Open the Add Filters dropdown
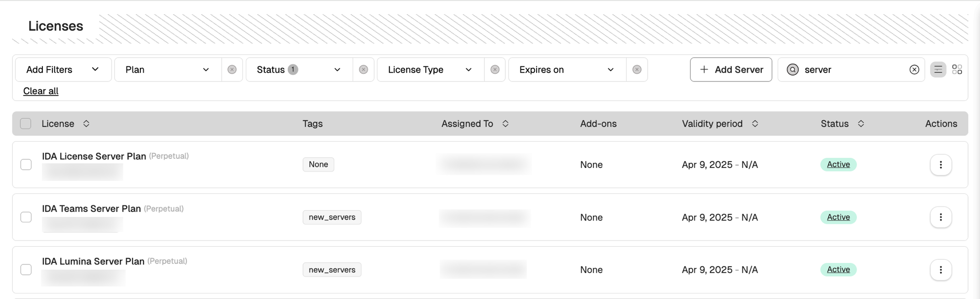 pos(63,70)
